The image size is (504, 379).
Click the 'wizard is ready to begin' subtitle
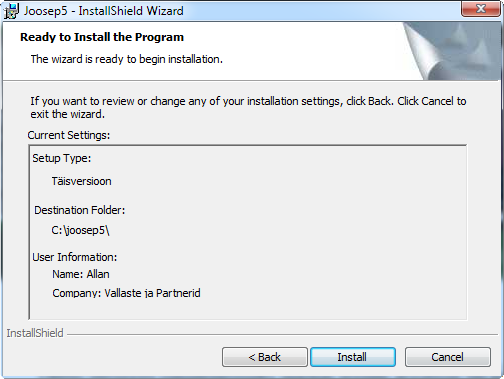coord(127,59)
